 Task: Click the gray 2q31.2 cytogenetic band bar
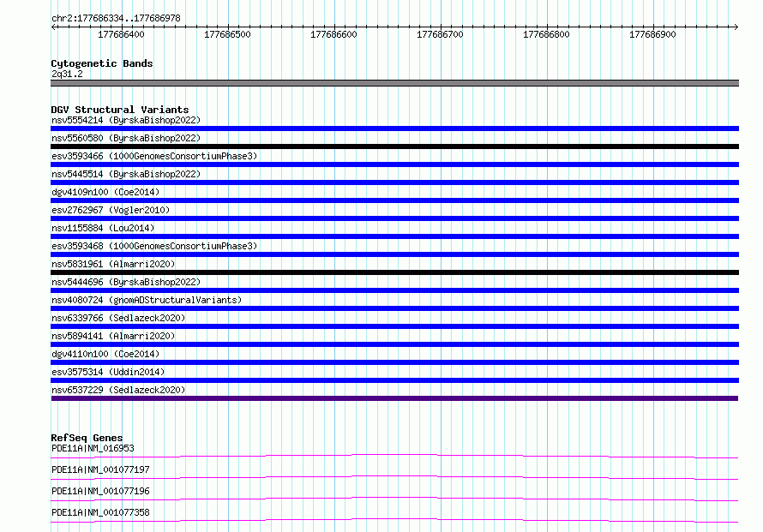click(x=394, y=83)
